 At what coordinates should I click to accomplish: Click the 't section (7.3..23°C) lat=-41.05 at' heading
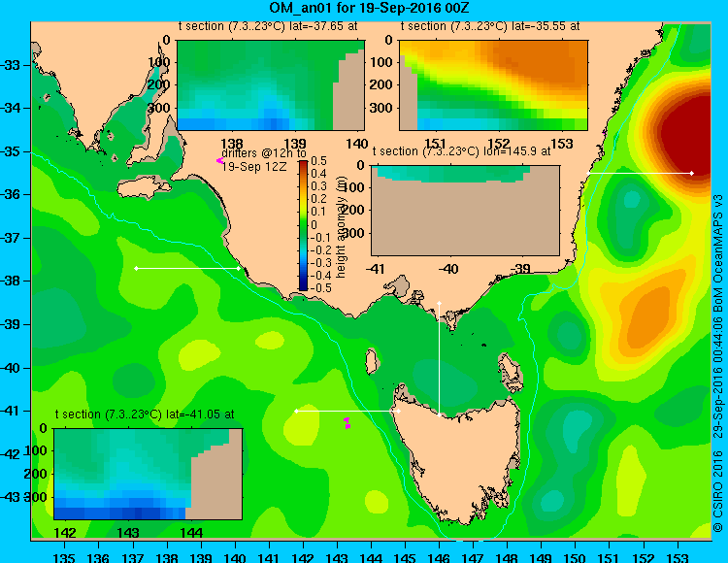(145, 414)
